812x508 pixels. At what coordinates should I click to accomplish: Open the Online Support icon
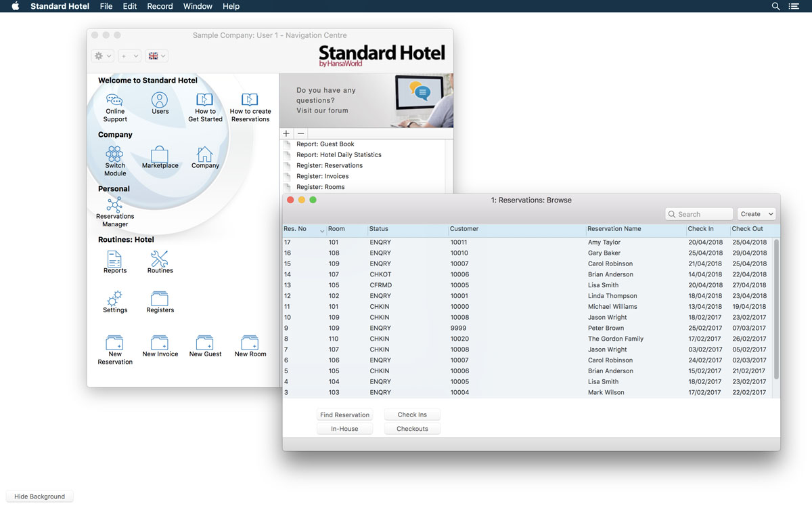(x=115, y=101)
